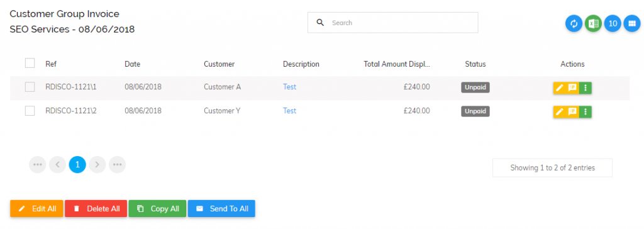The height and width of the screenshot is (229, 644).
Task: Check the RDISCO-1121\2 row checkbox
Action: [30, 111]
